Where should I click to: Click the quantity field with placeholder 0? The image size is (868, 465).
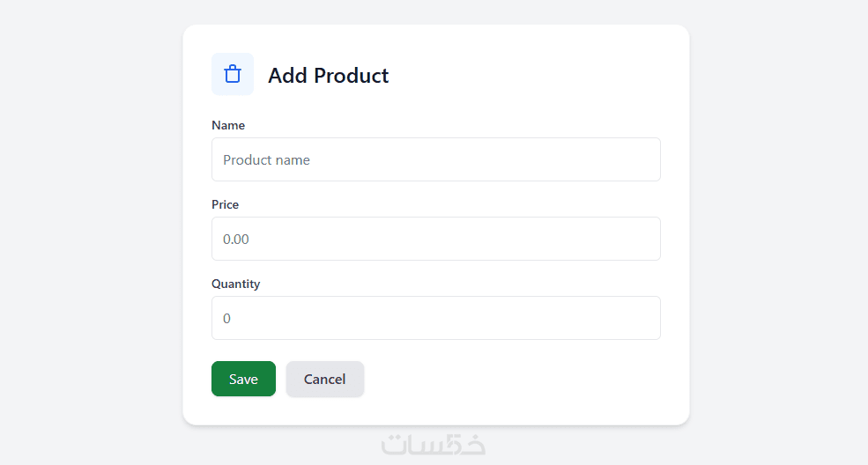point(435,318)
